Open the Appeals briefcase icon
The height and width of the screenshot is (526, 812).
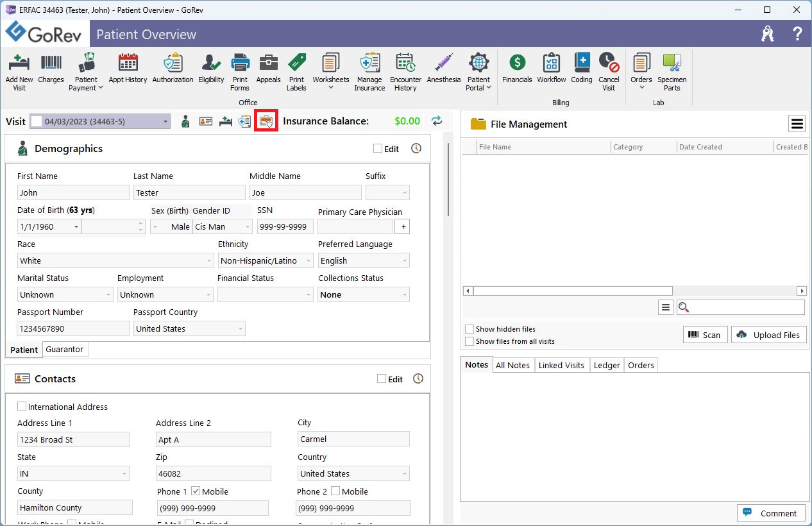coord(268,62)
